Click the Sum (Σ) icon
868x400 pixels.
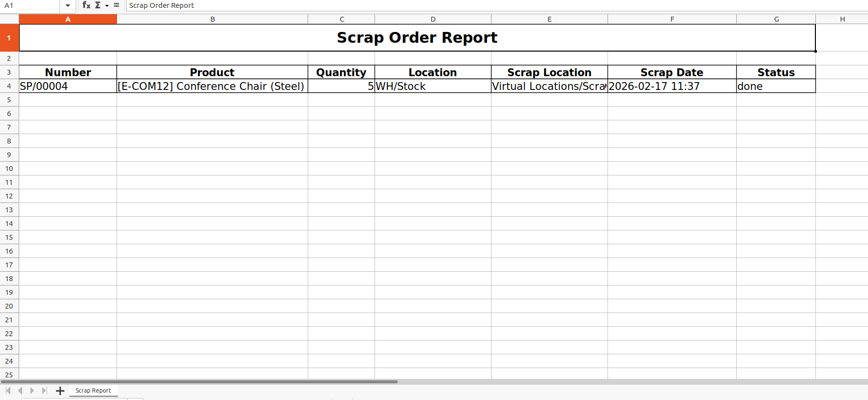[98, 5]
